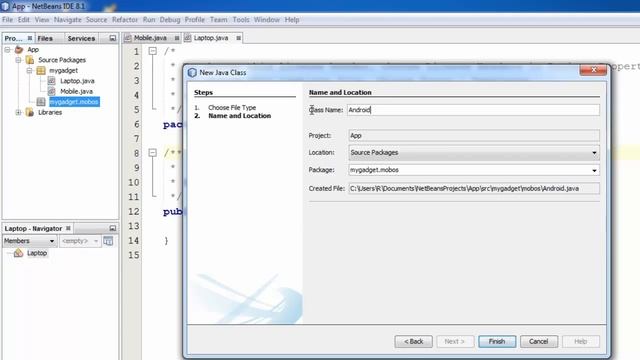This screenshot has width=640, height=360.
Task: Click the Navigator filter toolbar icon
Action: point(108,241)
